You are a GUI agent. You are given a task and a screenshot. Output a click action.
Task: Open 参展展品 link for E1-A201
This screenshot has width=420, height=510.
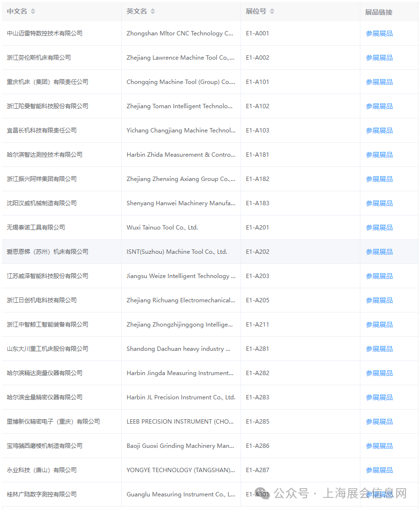(379, 228)
